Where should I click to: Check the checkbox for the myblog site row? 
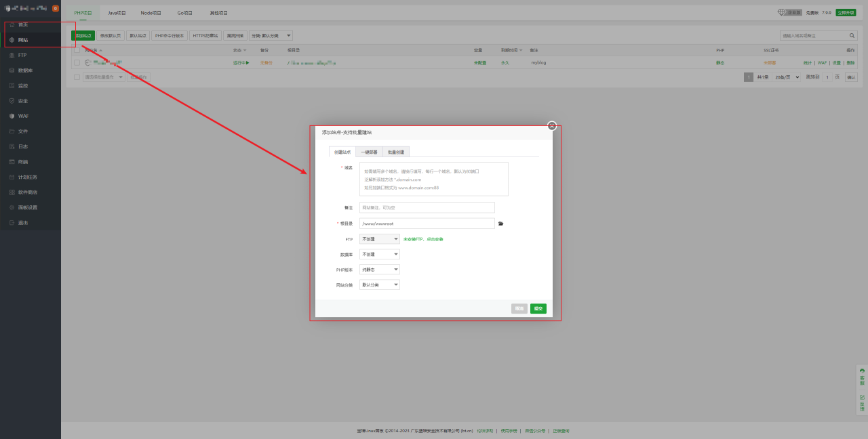pyautogui.click(x=77, y=63)
